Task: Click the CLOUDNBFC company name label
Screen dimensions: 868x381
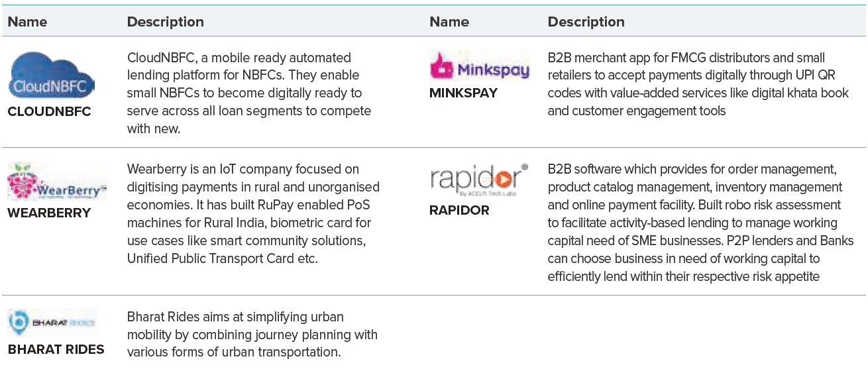Action: pos(49,112)
